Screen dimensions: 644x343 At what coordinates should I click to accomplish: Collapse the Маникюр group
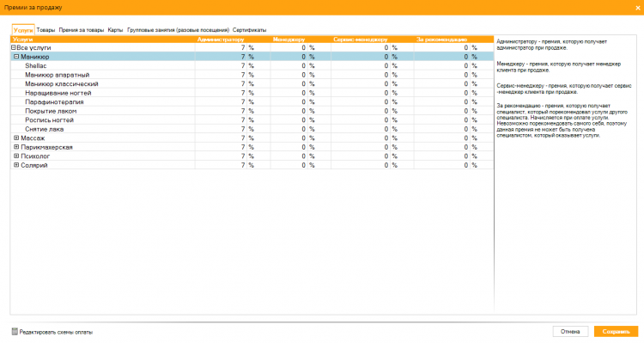click(16, 57)
